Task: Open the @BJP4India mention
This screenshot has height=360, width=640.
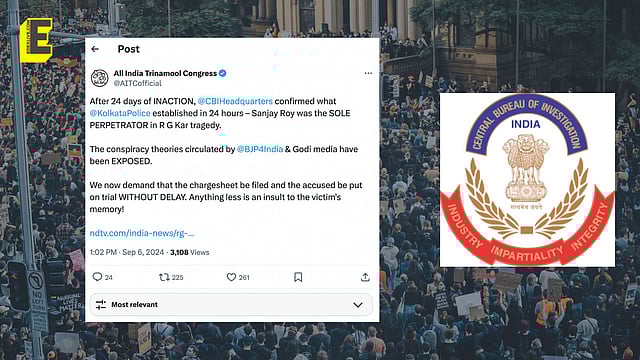Action: click(260, 149)
